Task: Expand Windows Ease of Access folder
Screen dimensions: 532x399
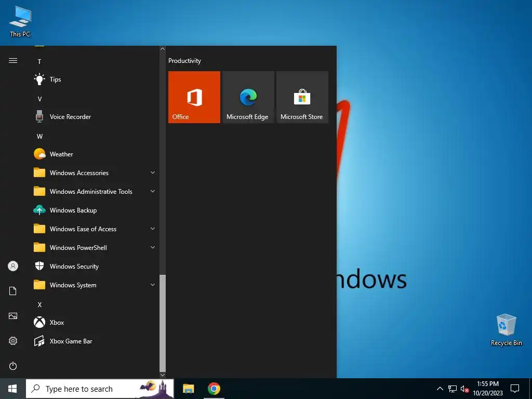Action: pyautogui.click(x=95, y=229)
